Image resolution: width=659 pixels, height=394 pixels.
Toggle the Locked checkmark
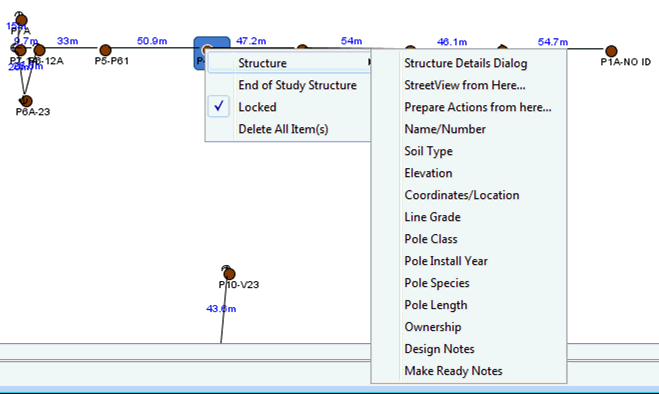[219, 106]
